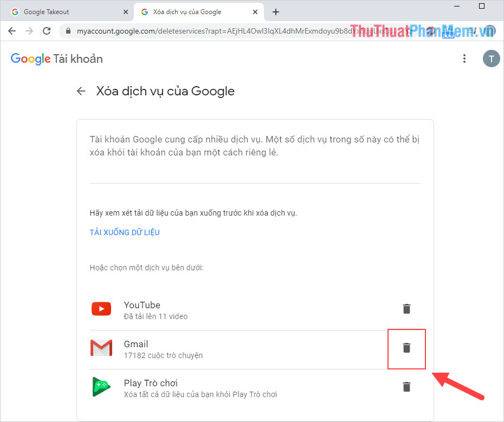Click 'Đã tải lên 11 video' text

[x=156, y=316]
